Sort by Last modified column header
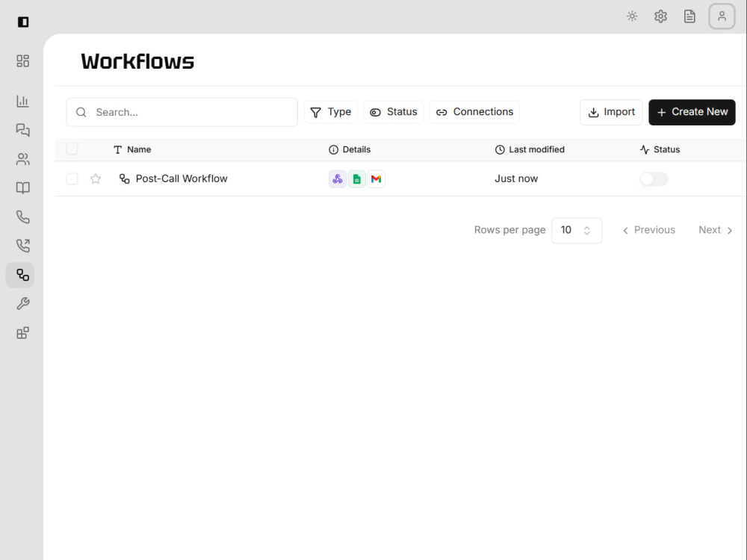 point(530,149)
